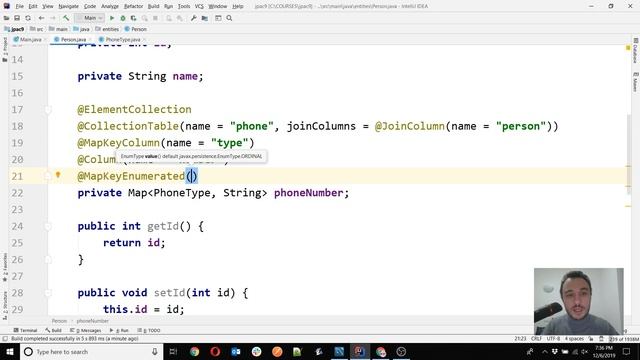
Task: Open the Run tool window
Action: (119, 330)
